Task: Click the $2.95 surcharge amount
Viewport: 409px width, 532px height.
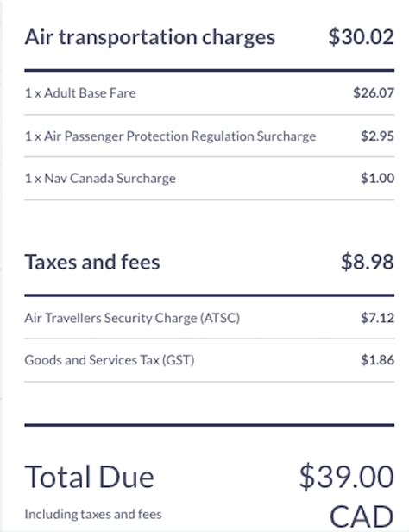Action: click(377, 136)
